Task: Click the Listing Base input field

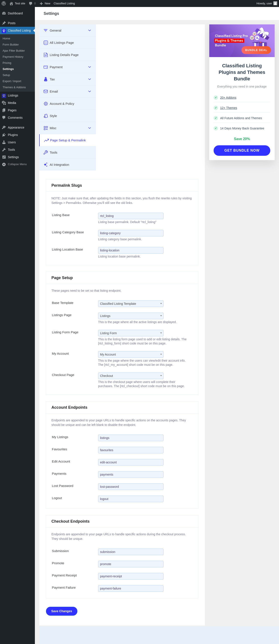Action: [x=131, y=216]
